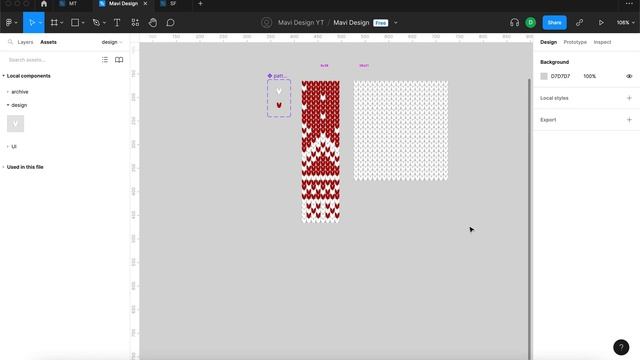Image resolution: width=640 pixels, height=360 pixels.
Task: Click the search icon in left panel
Action: (x=10, y=42)
